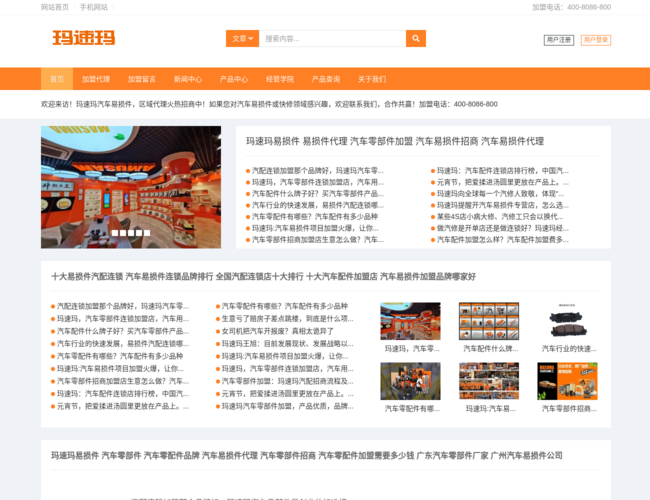Open article 玛速玛王旭：目前发展现状

point(287,344)
